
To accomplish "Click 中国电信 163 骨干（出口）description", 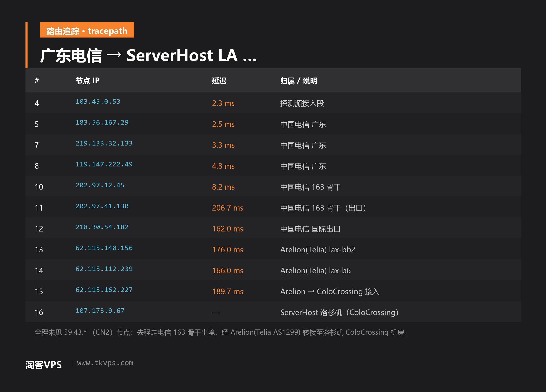I will (324, 208).
